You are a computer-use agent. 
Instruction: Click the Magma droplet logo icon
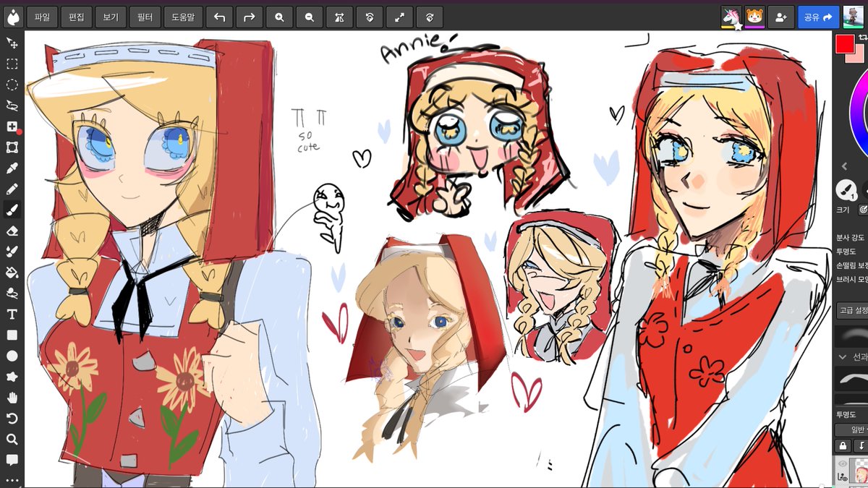13,17
